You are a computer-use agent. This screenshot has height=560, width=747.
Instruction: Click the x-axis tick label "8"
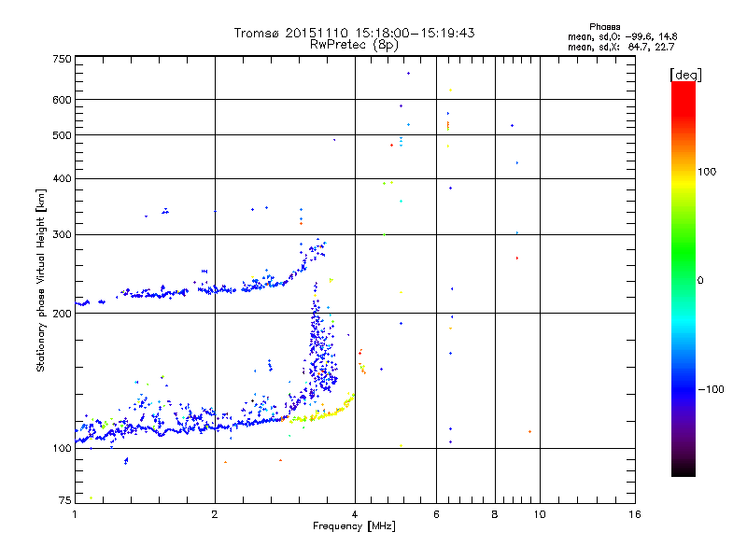tap(495, 514)
